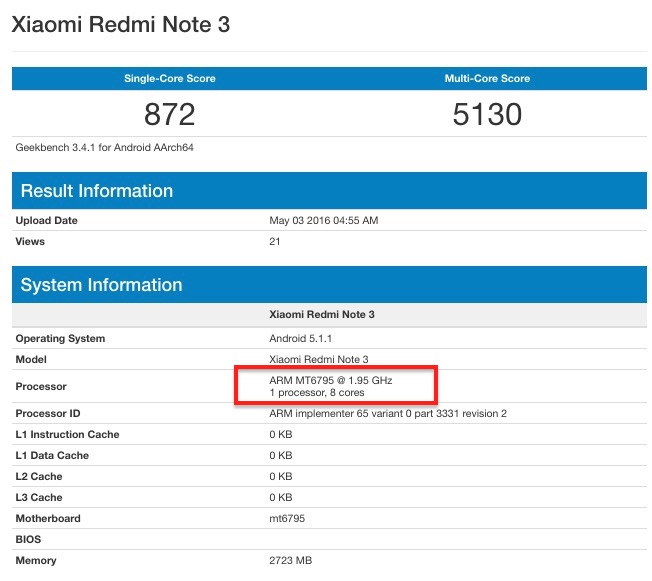
Task: Click the Model row device name value
Action: click(x=319, y=359)
